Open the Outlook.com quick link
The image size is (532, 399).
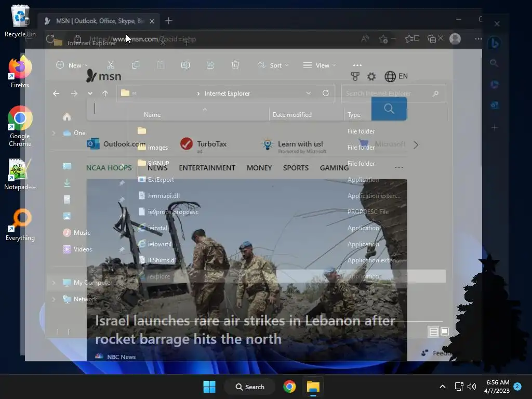pyautogui.click(x=116, y=144)
